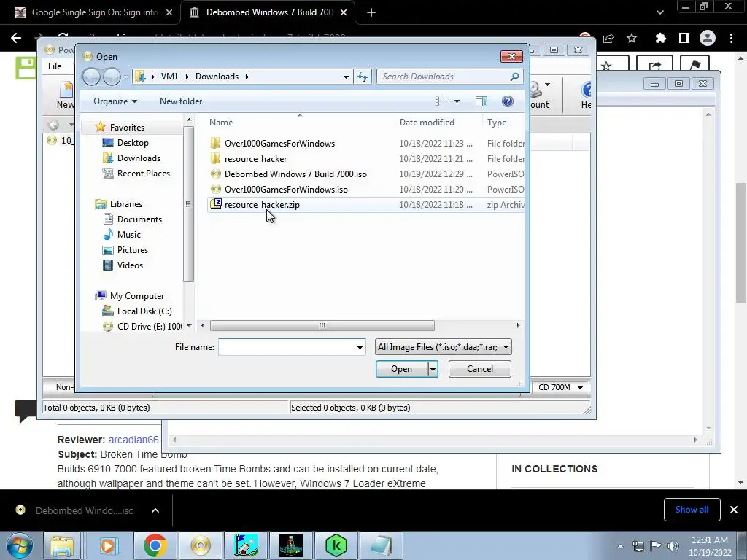This screenshot has height=560, width=747.
Task: Open the CD 700M media size dropdown
Action: click(580, 387)
